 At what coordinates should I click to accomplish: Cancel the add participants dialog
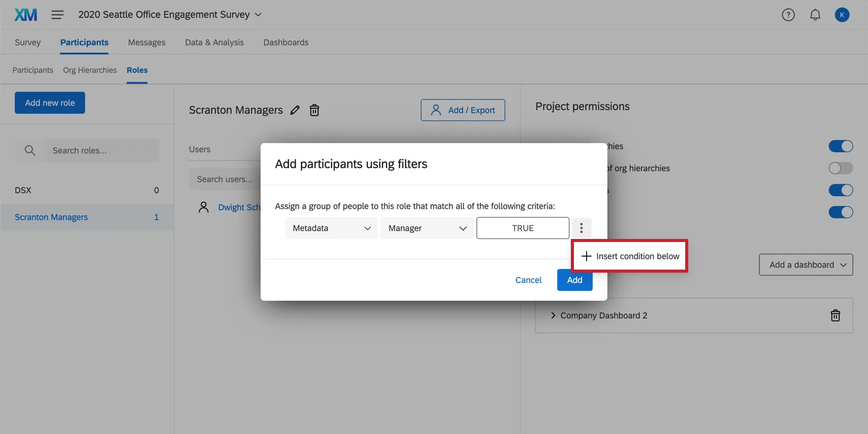point(528,280)
